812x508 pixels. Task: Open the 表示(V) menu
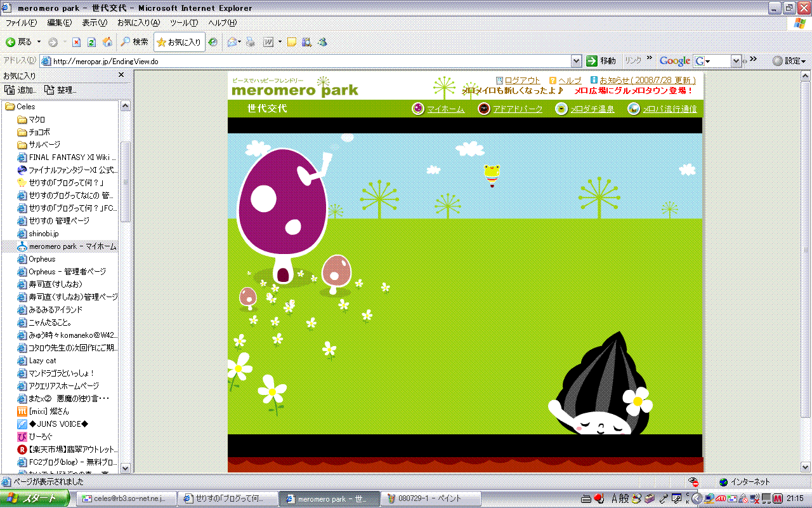click(x=95, y=23)
